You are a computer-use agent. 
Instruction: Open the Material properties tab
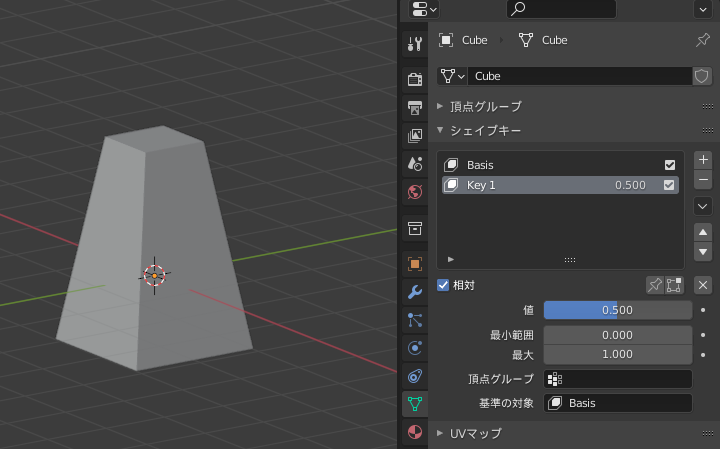[415, 432]
